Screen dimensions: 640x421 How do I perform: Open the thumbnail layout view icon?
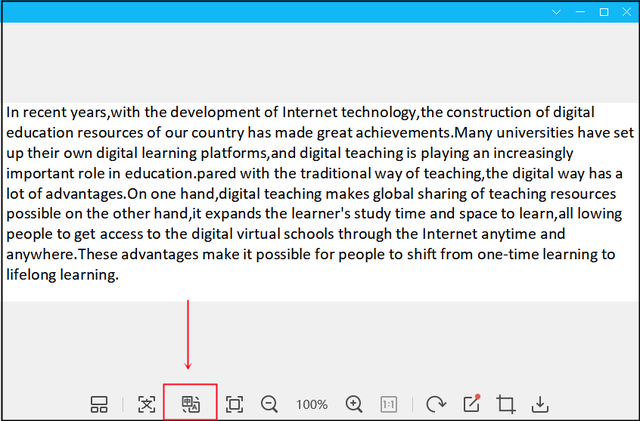(x=99, y=404)
